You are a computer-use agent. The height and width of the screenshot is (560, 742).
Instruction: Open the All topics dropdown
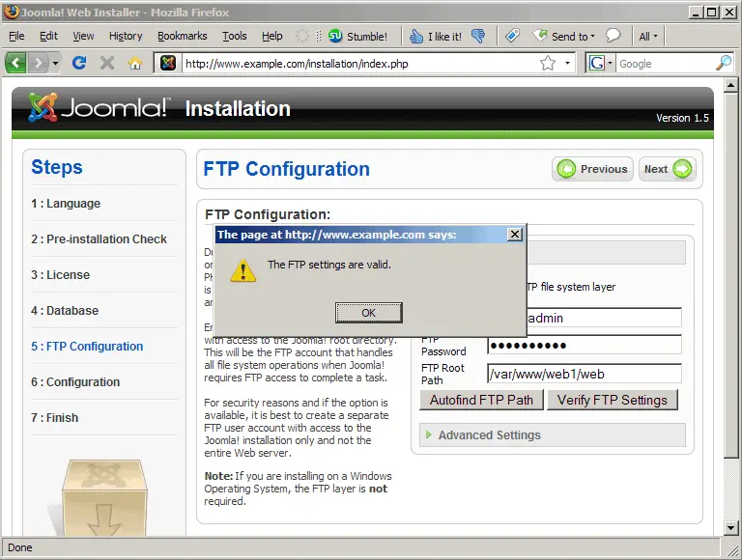pyautogui.click(x=648, y=37)
